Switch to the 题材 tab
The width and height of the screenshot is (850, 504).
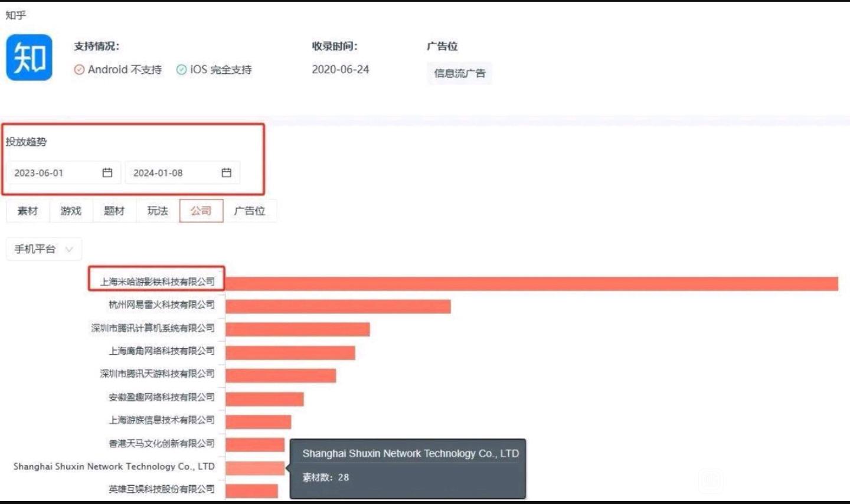point(115,211)
